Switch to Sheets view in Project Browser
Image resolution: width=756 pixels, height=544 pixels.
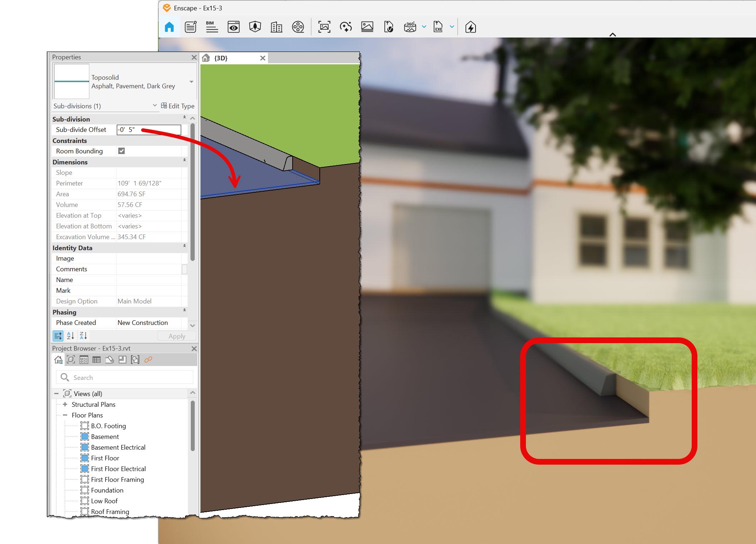tap(109, 360)
